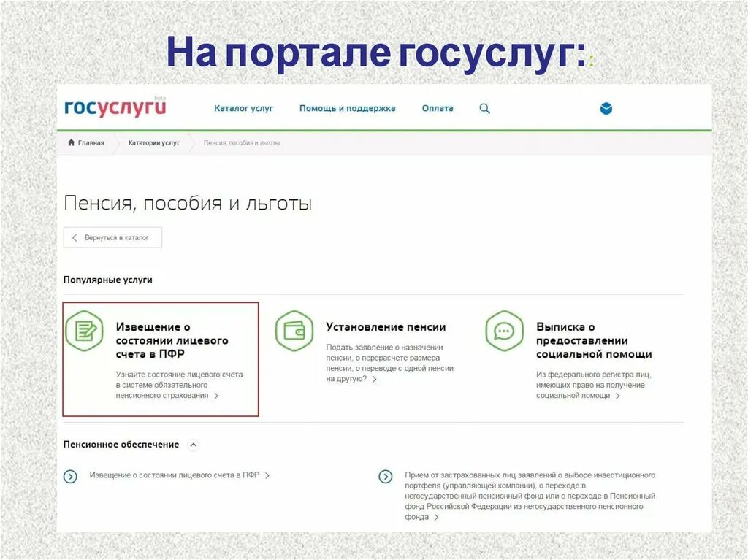
Task: Open the search magnifier icon
Action: [484, 108]
